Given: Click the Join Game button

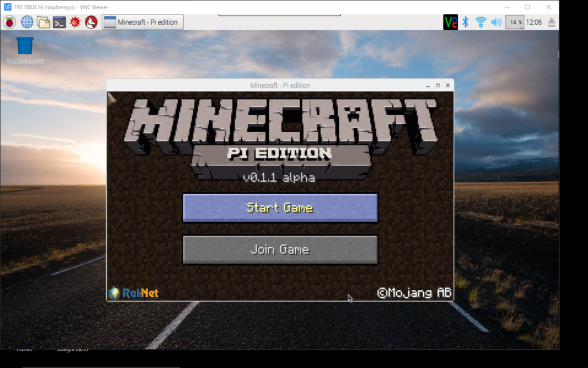Looking at the screenshot, I should tap(280, 250).
